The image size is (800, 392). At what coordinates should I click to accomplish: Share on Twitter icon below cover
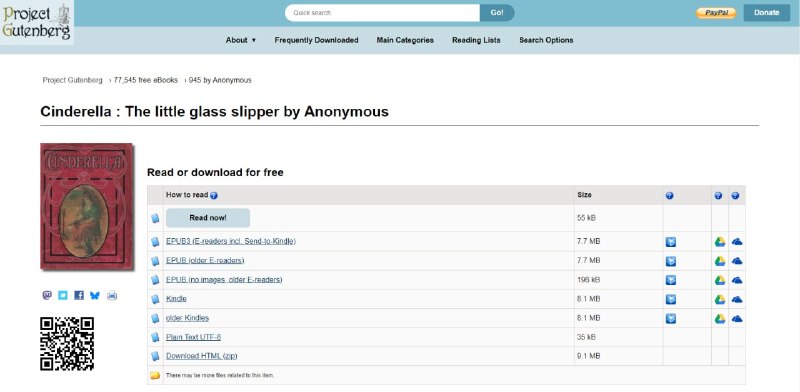[63, 295]
